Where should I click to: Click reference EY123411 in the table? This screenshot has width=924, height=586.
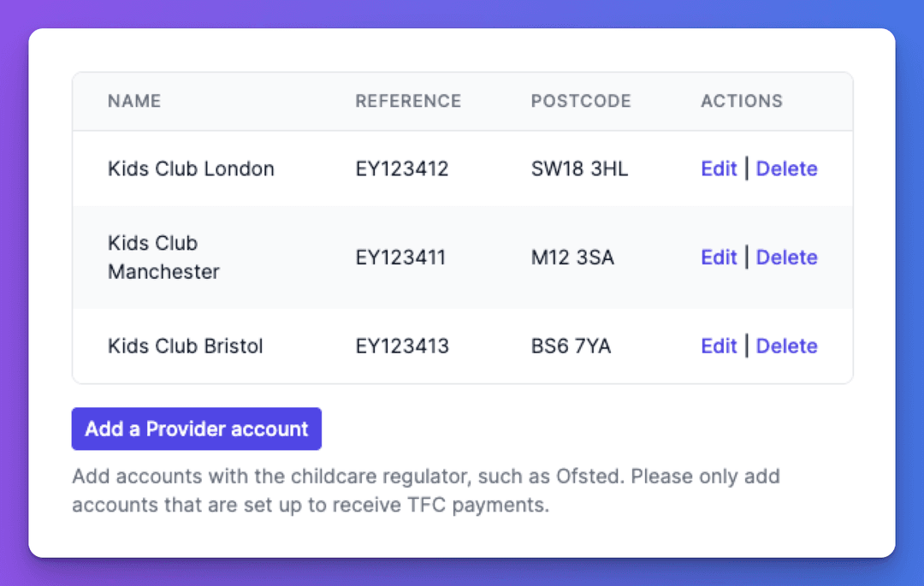coord(401,257)
